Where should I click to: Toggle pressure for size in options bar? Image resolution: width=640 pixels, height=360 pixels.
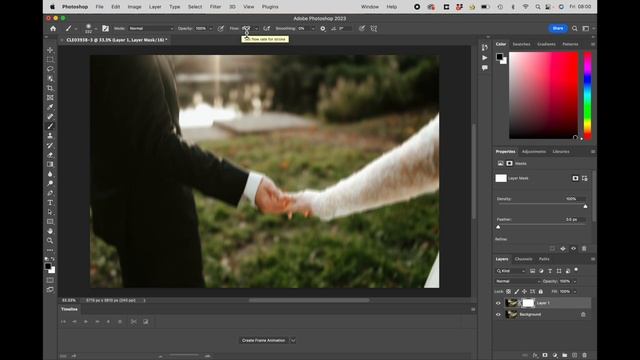[362, 29]
